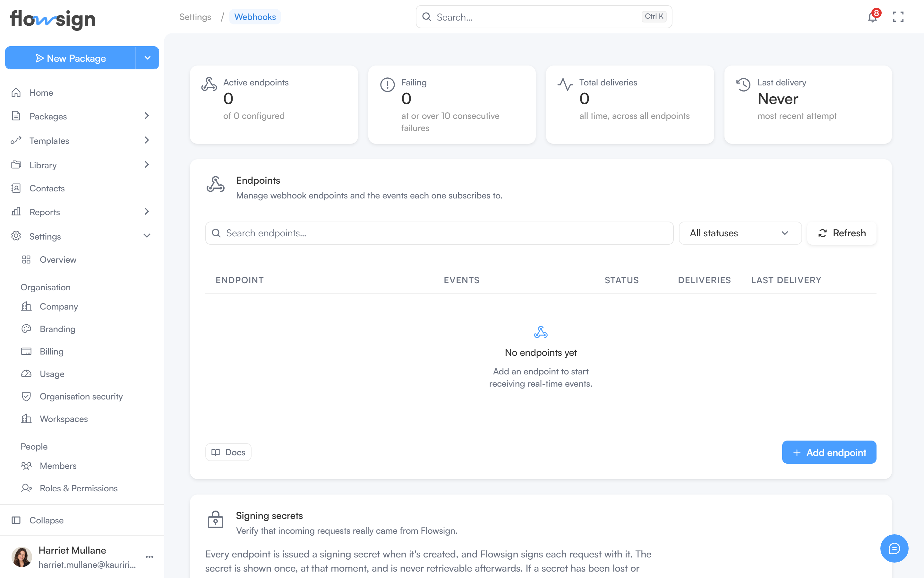Click the Usage gauge icon
Viewport: 924px width, 578px height.
click(x=26, y=374)
